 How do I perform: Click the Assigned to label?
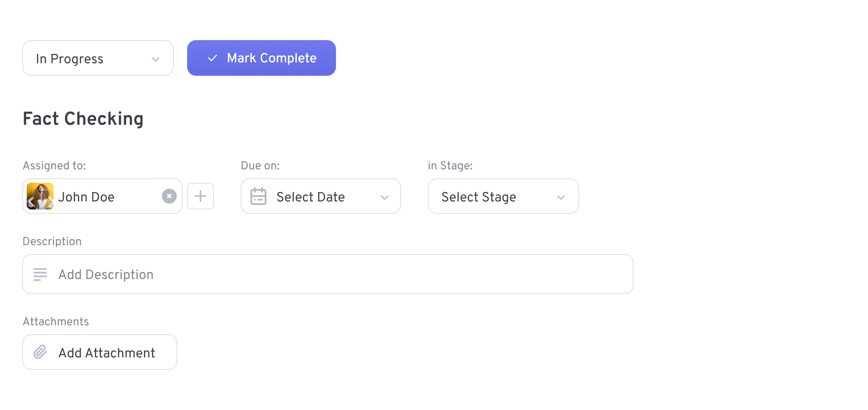tap(54, 166)
